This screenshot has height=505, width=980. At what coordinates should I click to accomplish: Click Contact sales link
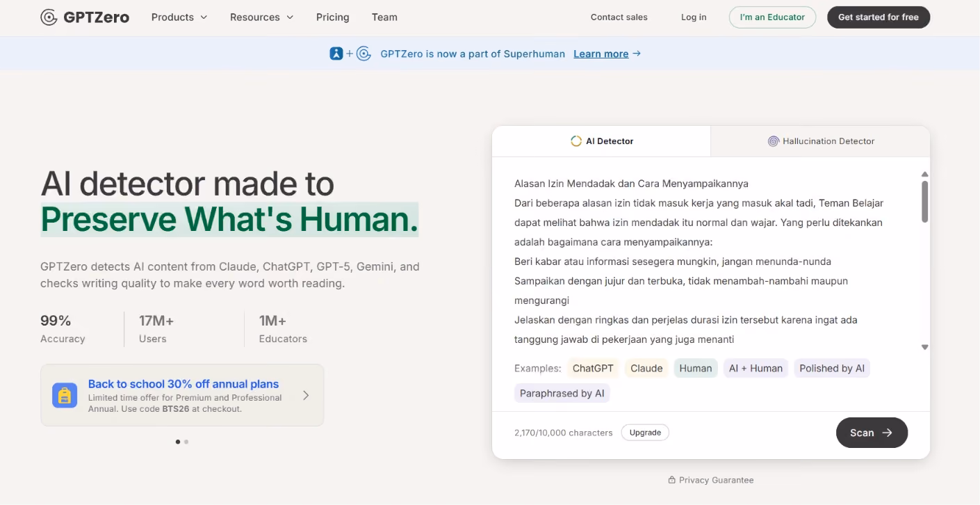pyautogui.click(x=619, y=17)
